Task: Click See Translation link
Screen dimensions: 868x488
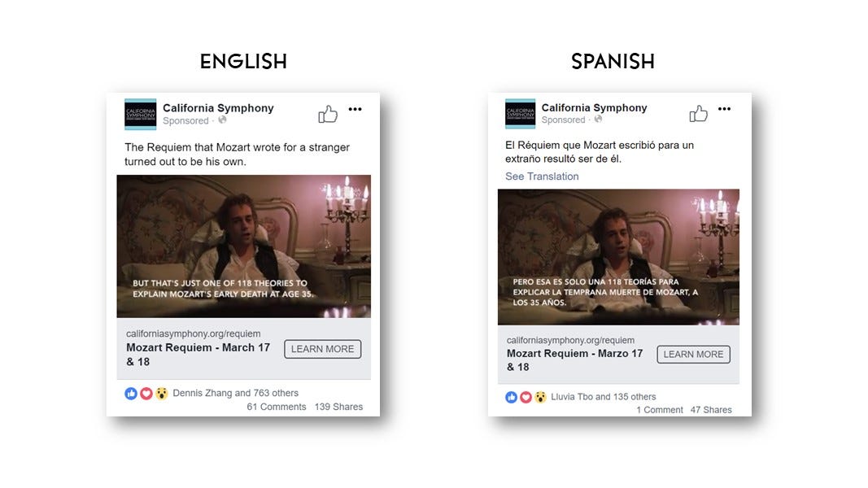Action: tap(542, 176)
